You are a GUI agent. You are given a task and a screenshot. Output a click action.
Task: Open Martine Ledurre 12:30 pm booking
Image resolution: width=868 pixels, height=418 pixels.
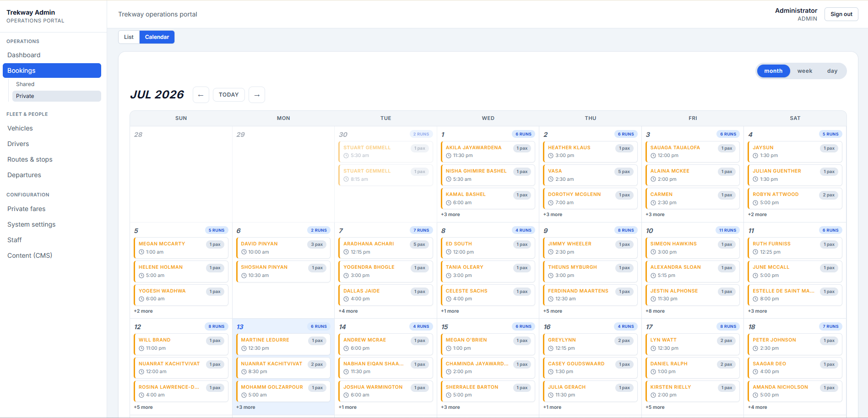283,344
